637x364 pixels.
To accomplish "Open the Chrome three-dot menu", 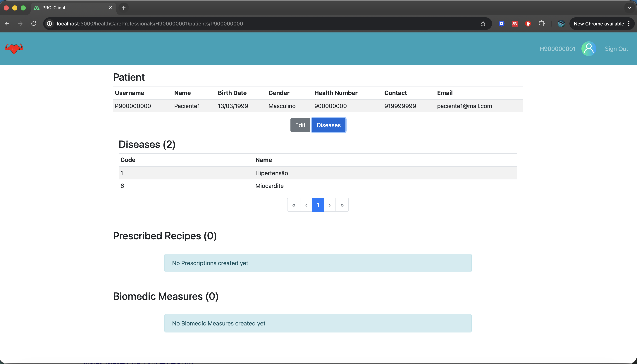I will pos(629,23).
